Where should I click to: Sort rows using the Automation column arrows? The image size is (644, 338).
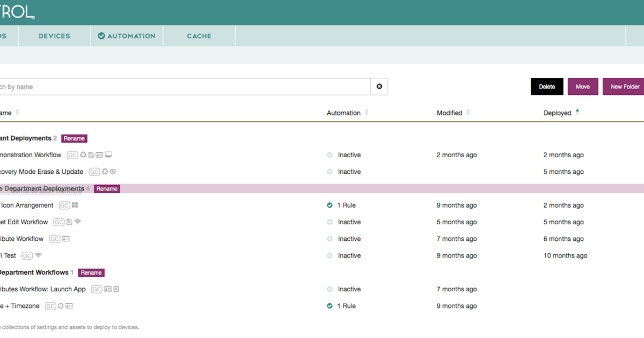point(366,113)
